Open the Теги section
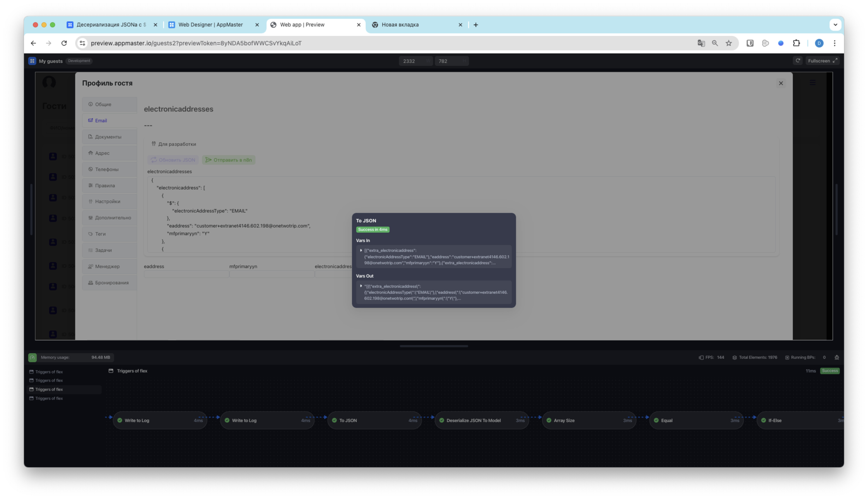 (x=110, y=234)
